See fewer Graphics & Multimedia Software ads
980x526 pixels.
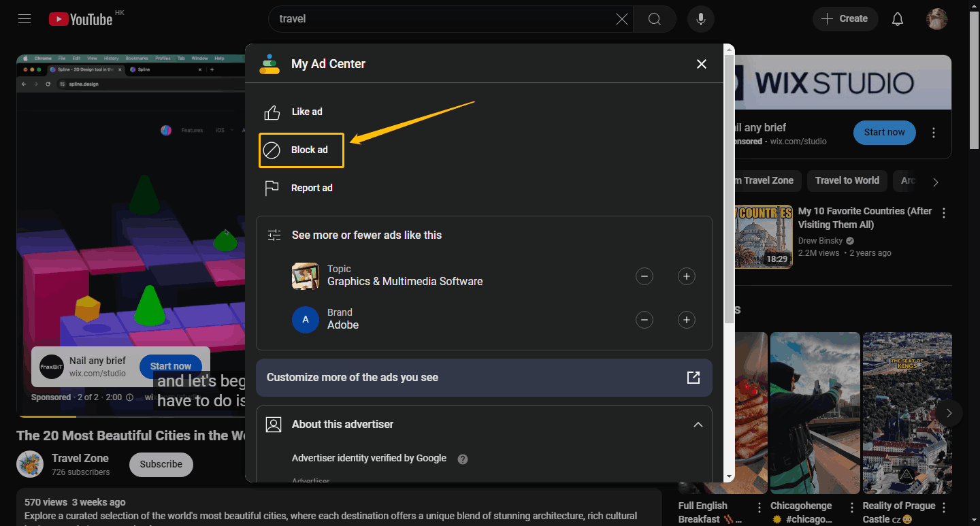coord(644,276)
